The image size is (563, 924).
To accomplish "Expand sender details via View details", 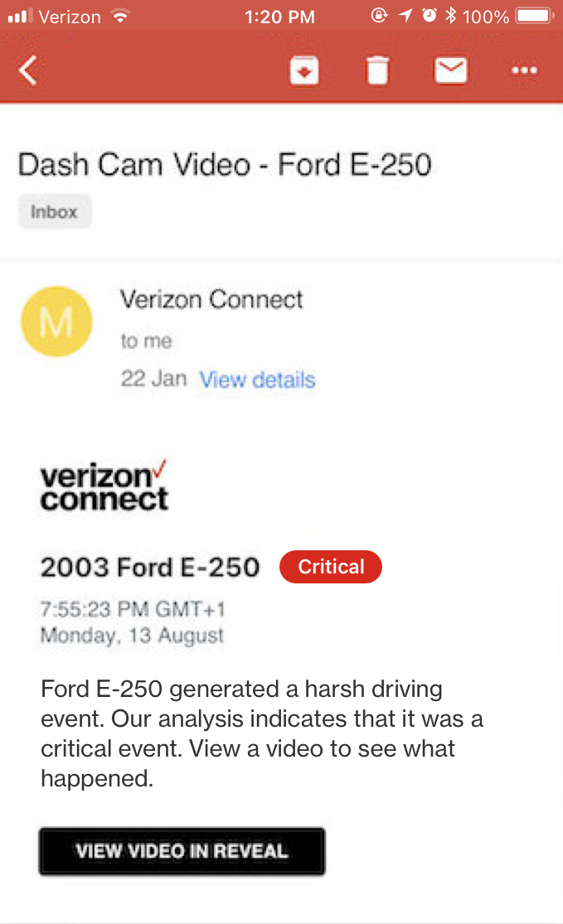I will click(x=257, y=380).
